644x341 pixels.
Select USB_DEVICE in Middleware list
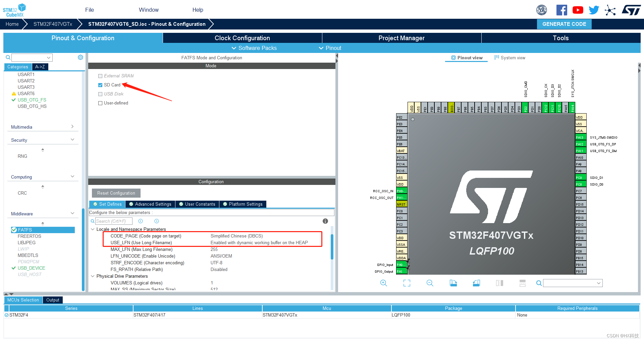[x=31, y=268]
